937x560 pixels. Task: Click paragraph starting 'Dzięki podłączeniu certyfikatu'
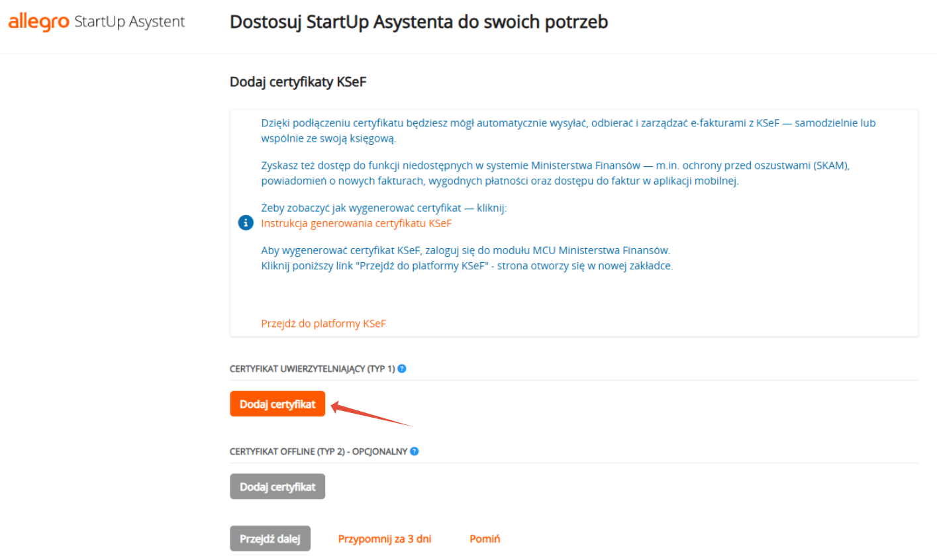coord(568,130)
